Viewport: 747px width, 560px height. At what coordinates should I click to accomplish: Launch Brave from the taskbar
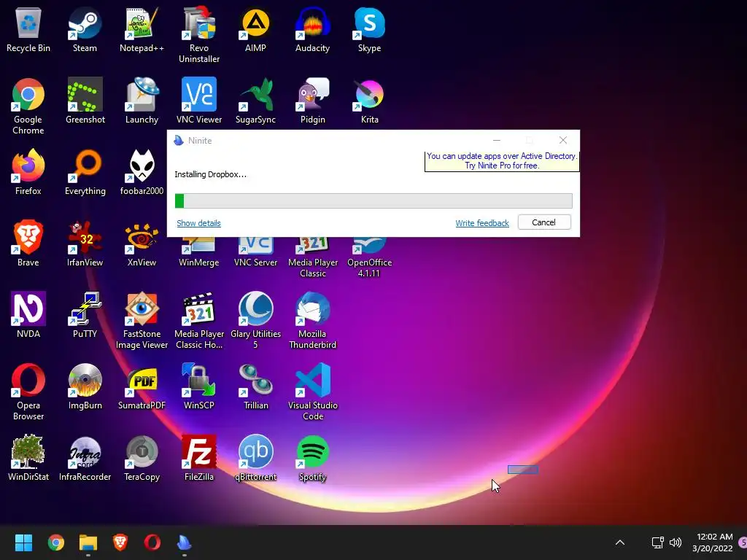pos(120,542)
